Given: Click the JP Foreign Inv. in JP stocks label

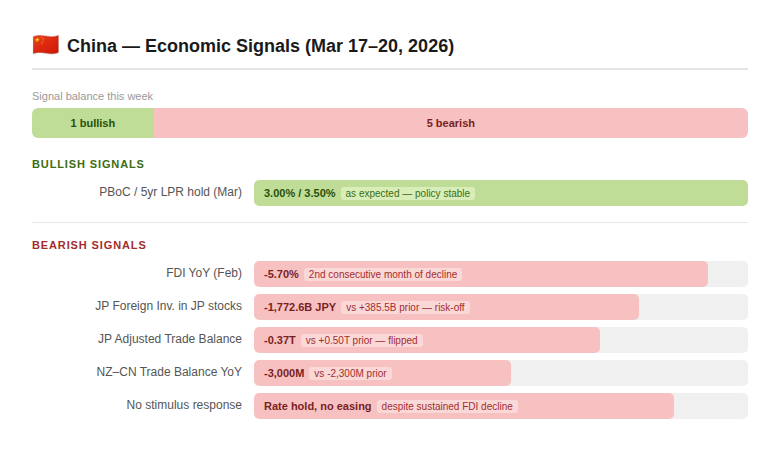Looking at the screenshot, I should (167, 306).
